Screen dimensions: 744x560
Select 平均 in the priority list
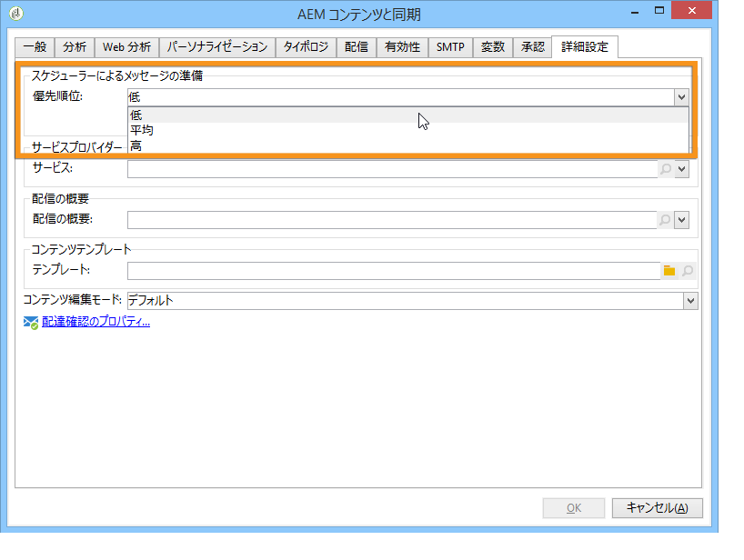point(408,130)
